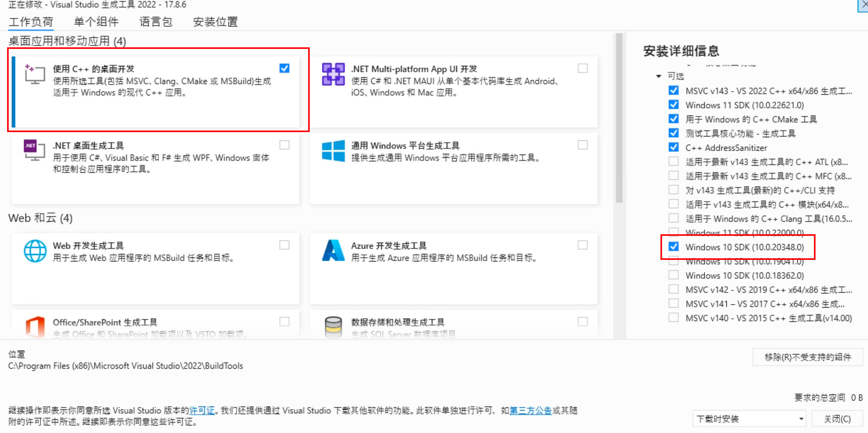Enable C++/CLI 支持 for v143 build tools

point(673,190)
